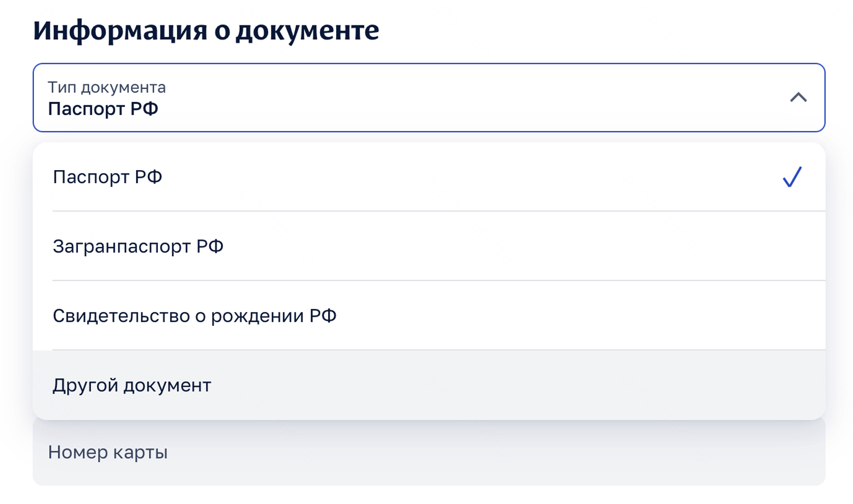Collapse the document type chevron arrow
853x504 pixels.
(x=798, y=97)
